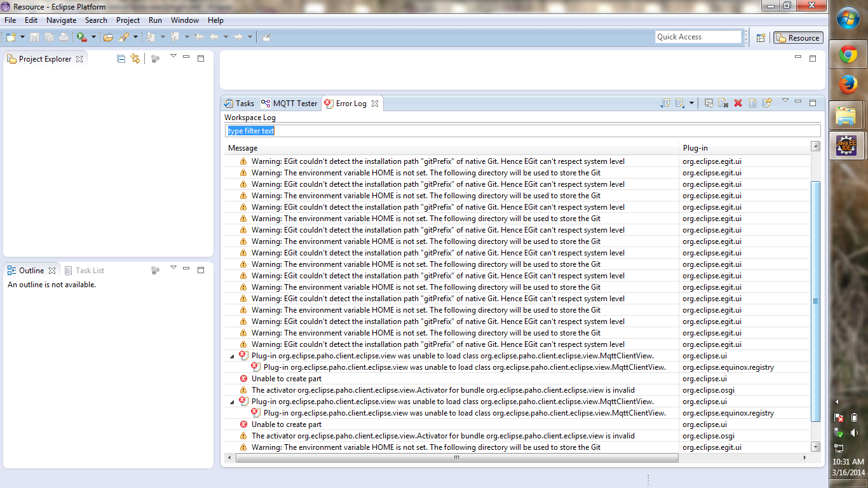Click the Next Annotation toolbar icon
868x488 pixels.
pos(151,37)
